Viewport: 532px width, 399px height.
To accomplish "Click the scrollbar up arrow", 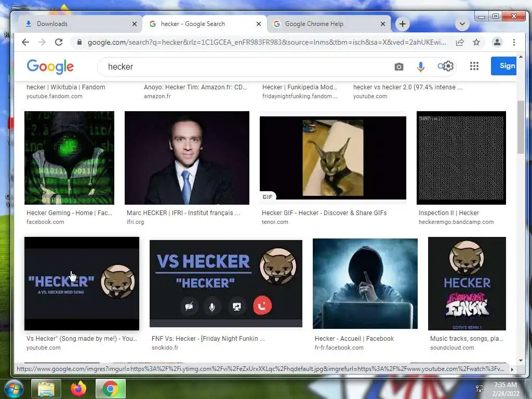I will [521, 57].
